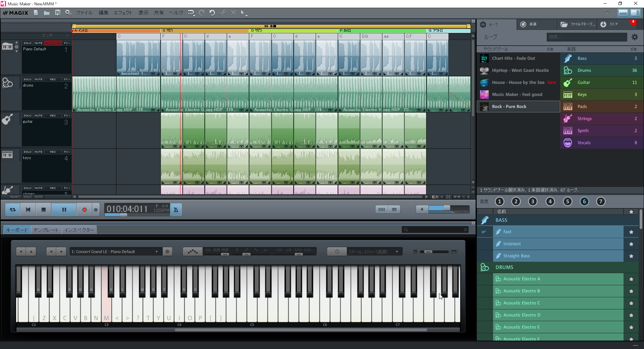Select the Guitar instrument category

click(x=602, y=83)
